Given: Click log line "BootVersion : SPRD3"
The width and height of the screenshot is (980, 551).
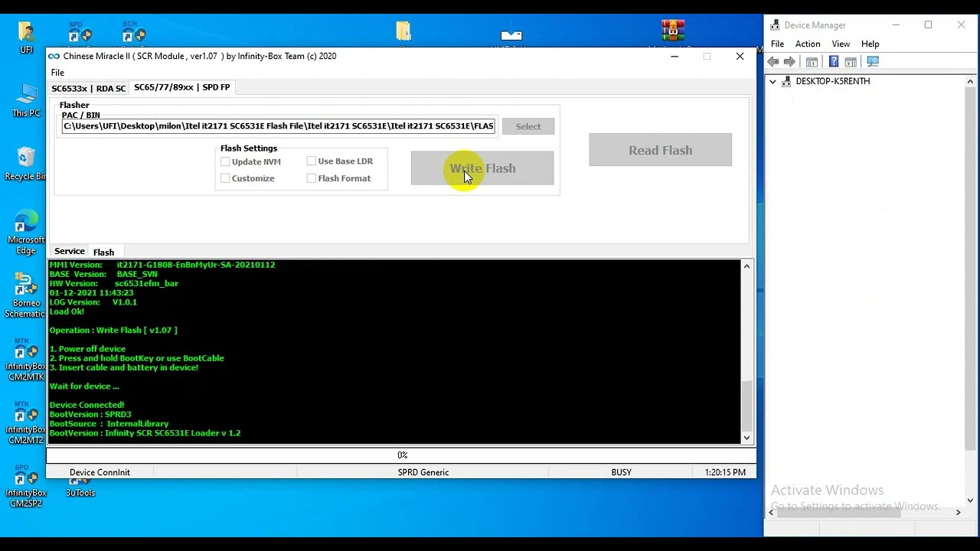Looking at the screenshot, I should coord(90,414).
